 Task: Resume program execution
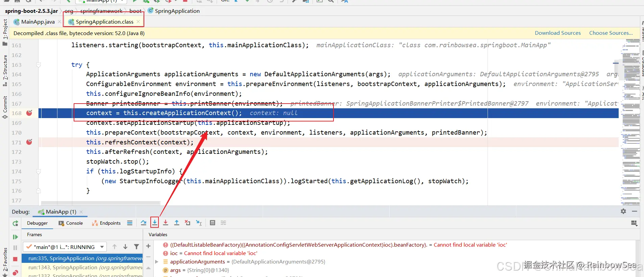[15, 237]
